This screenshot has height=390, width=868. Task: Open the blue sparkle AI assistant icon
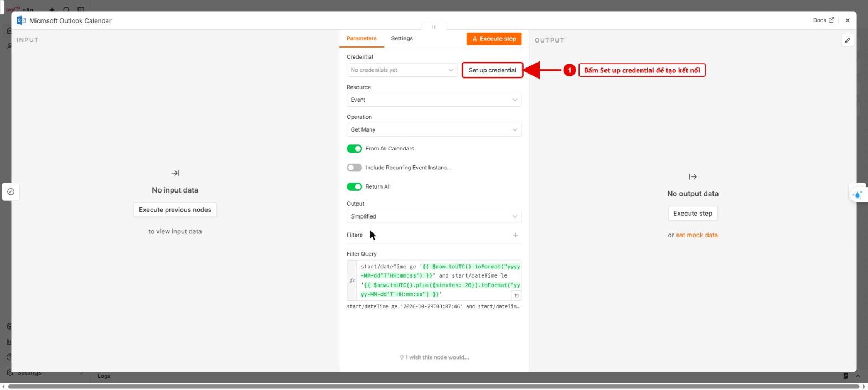[x=857, y=194]
